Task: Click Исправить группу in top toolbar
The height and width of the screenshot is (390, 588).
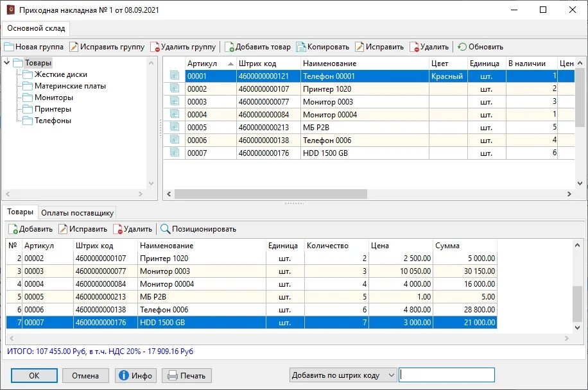Action: pyautogui.click(x=107, y=47)
